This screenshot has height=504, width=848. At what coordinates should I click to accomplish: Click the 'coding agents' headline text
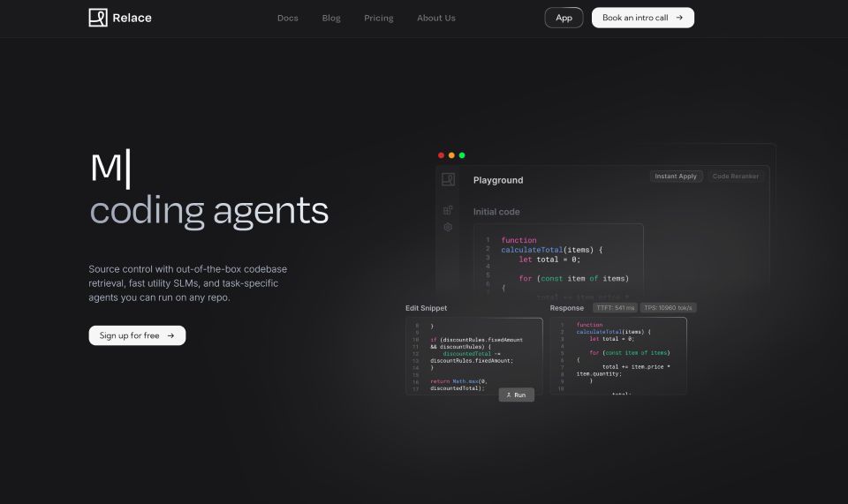click(x=208, y=211)
